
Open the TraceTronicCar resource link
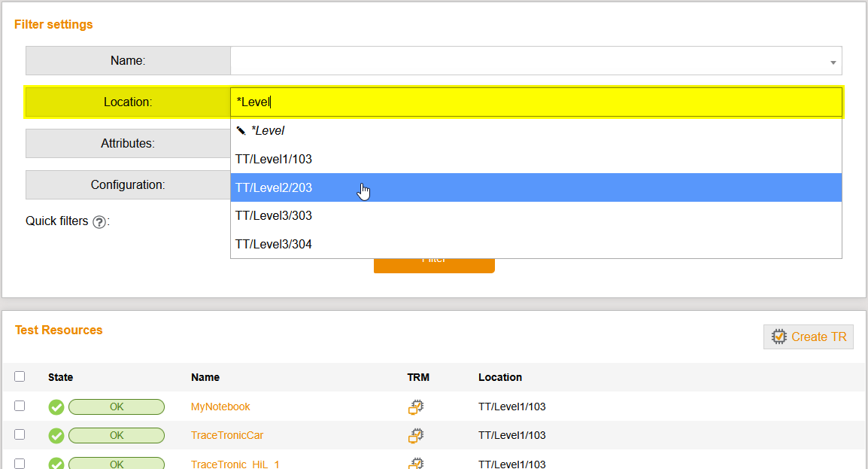click(x=227, y=435)
